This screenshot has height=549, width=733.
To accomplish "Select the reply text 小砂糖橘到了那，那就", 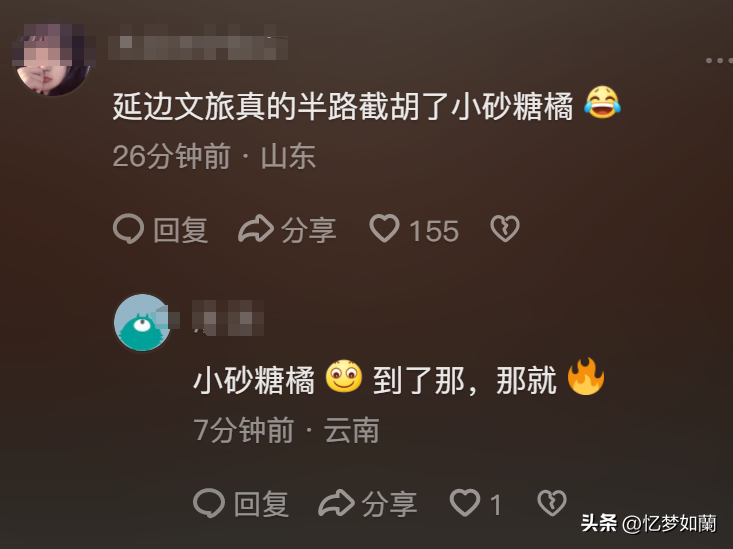I will coord(375,380).
